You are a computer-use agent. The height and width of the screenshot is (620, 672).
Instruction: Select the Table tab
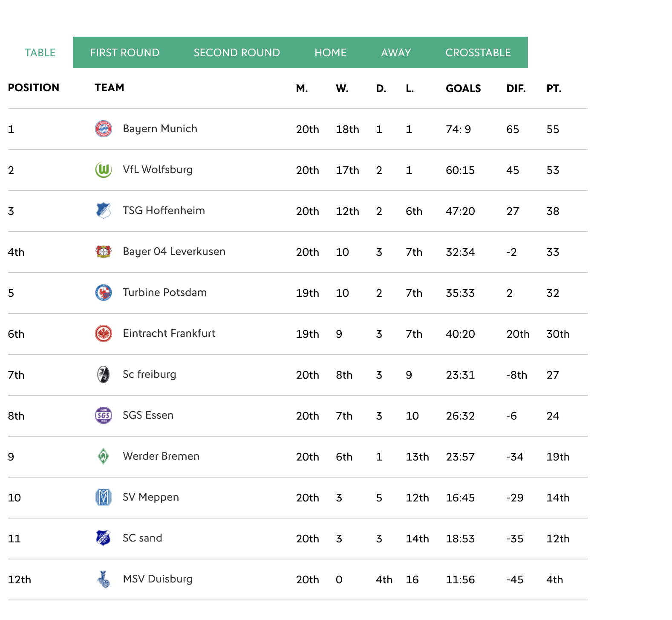click(40, 52)
